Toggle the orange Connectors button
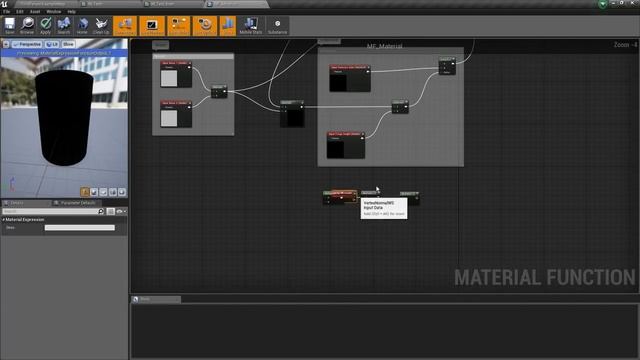 (x=125, y=26)
